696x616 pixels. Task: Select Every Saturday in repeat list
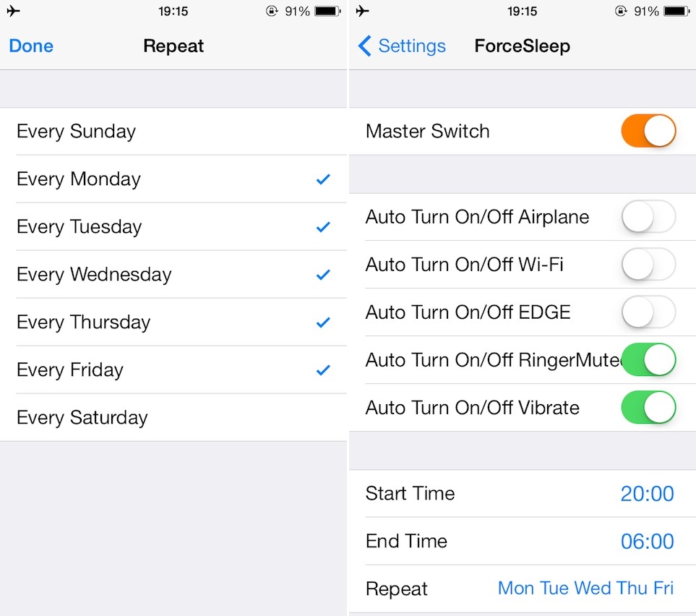coord(173,417)
